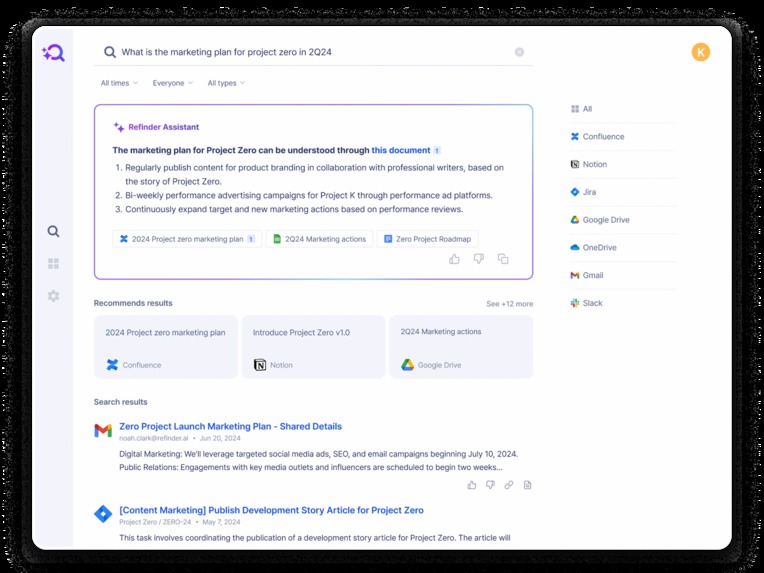
Task: Open the 2024 Project zero marketing plan Confluence card
Action: [166, 347]
